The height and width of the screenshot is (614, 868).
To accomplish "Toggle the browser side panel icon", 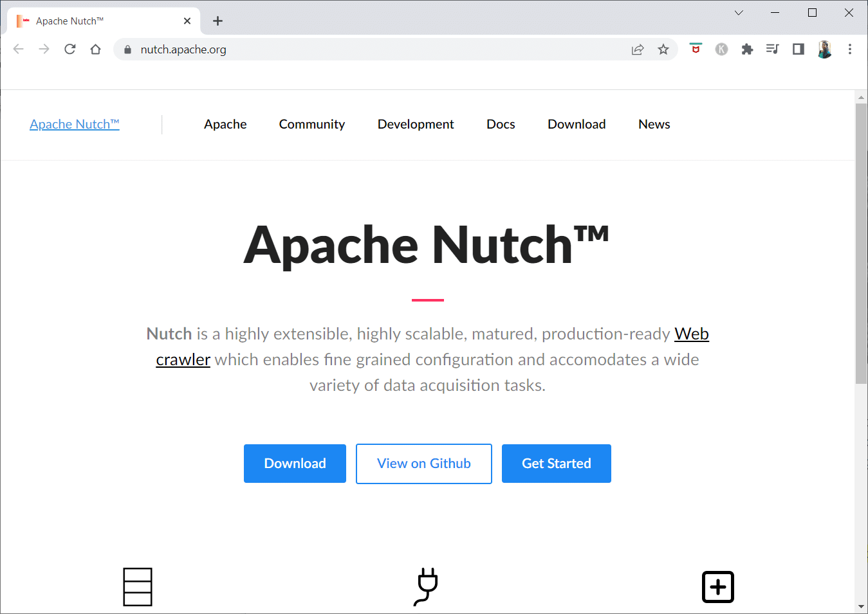I will pos(799,49).
